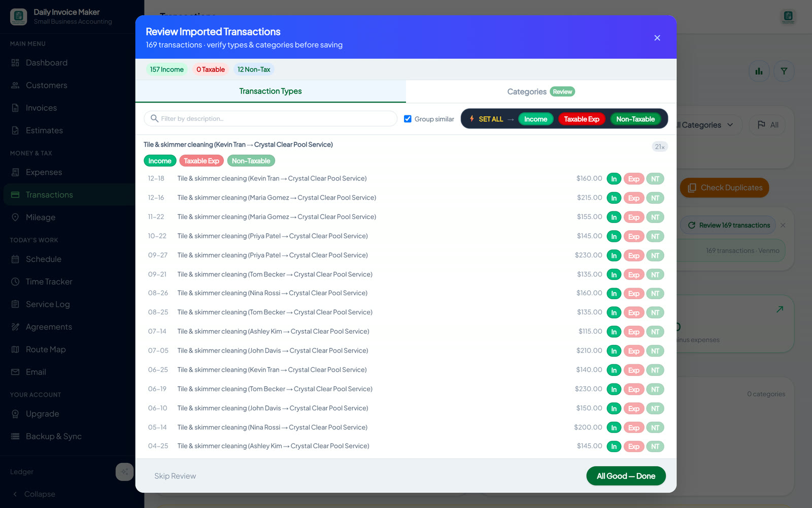The height and width of the screenshot is (508, 812).
Task: Open the Agreements pen icon
Action: 15,327
